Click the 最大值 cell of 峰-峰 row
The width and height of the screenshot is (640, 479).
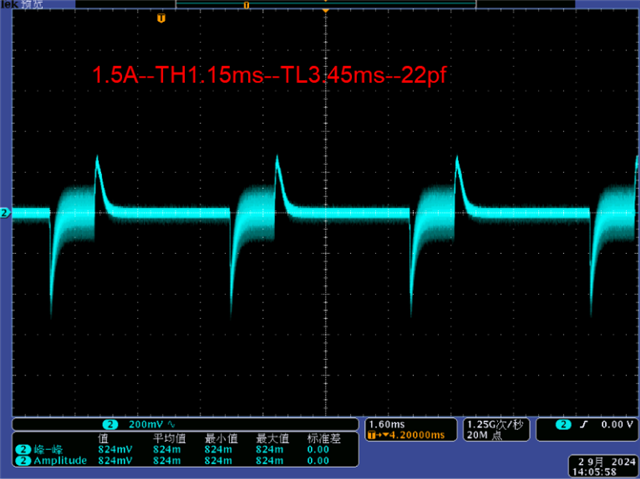[269, 450]
